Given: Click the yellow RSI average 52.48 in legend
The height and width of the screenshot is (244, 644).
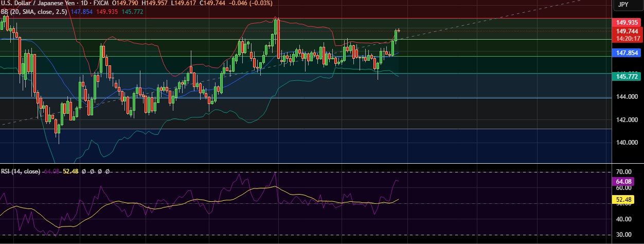Looking at the screenshot, I should point(70,171).
